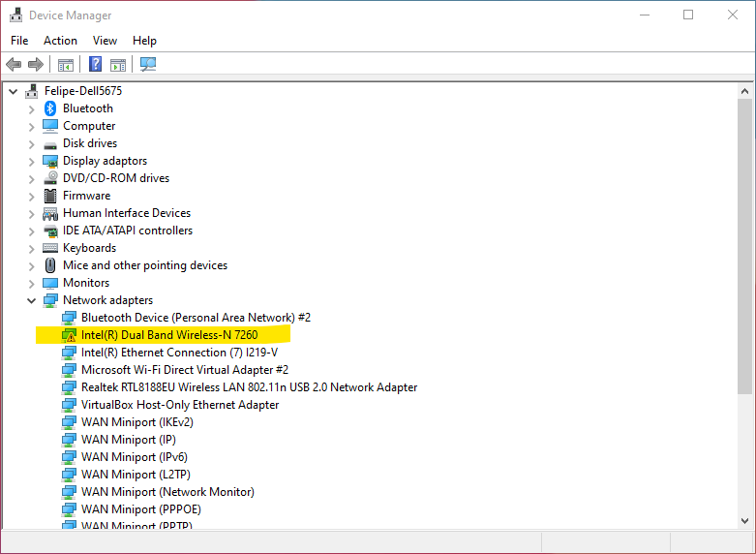The width and height of the screenshot is (756, 554).
Task: Click the WAN Miniport (IKEv2) adapter icon
Action: (x=69, y=422)
